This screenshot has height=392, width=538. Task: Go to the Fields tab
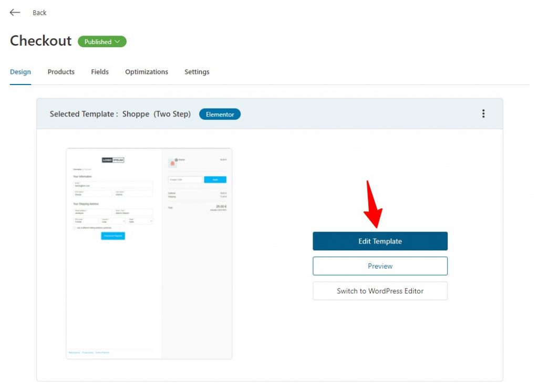pyautogui.click(x=100, y=72)
